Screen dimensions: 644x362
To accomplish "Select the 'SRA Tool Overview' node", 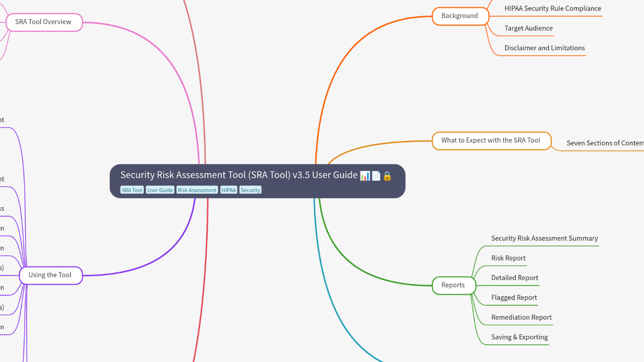I will pos(44,22).
